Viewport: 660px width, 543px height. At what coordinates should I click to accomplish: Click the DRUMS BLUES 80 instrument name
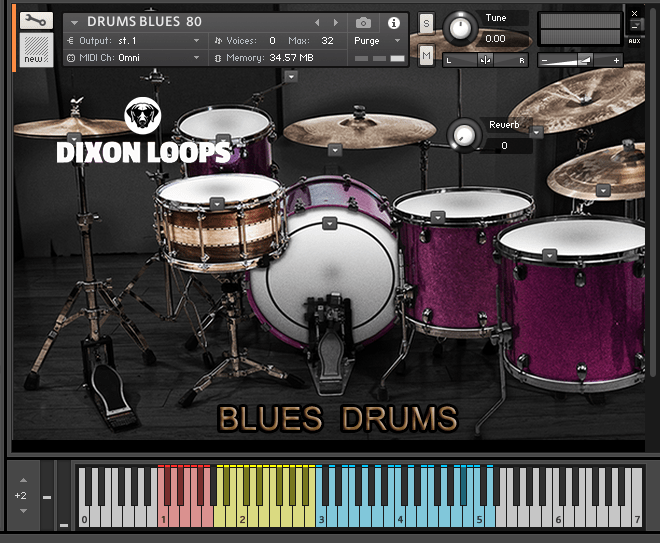click(x=144, y=21)
